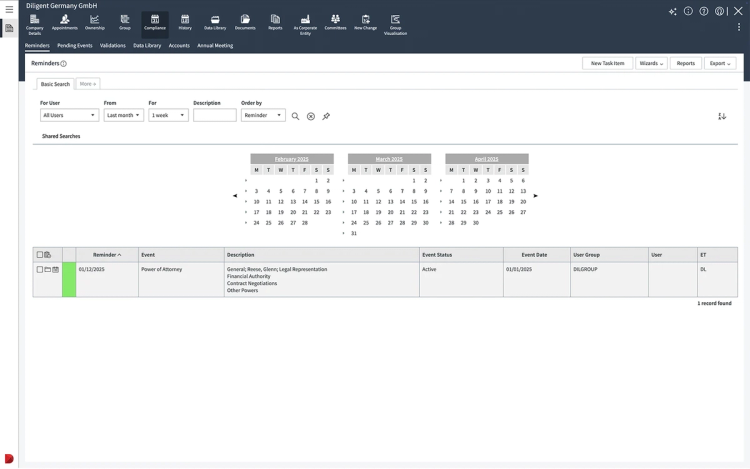Open As Corporate Entity module
The width and height of the screenshot is (750, 469).
click(305, 24)
